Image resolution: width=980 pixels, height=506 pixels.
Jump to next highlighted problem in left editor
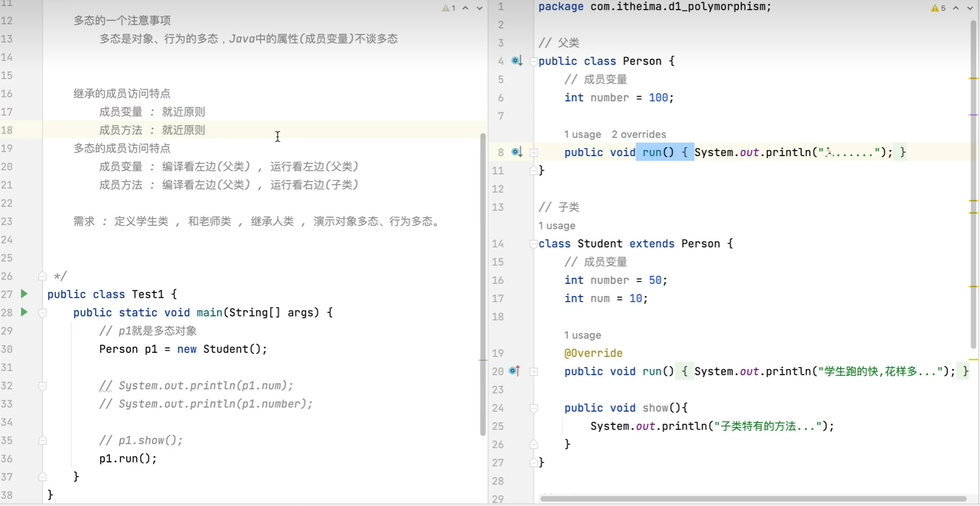pos(480,8)
